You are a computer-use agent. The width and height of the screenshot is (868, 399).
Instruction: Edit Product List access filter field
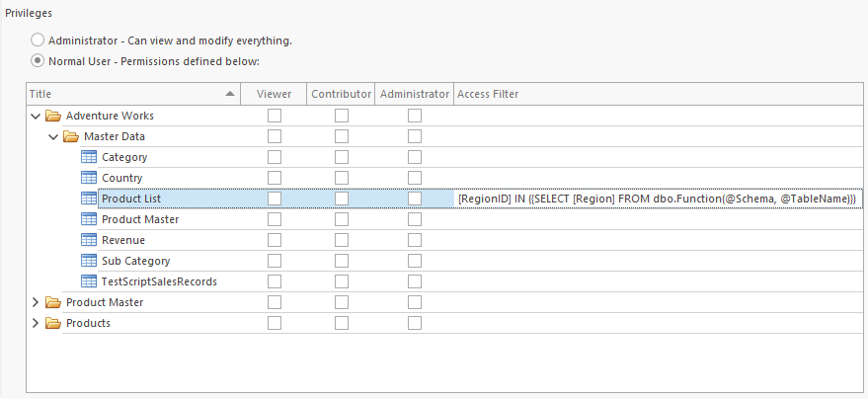click(x=659, y=199)
